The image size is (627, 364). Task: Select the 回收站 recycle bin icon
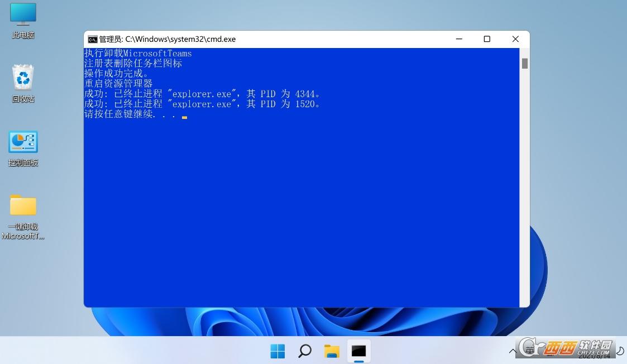[23, 83]
